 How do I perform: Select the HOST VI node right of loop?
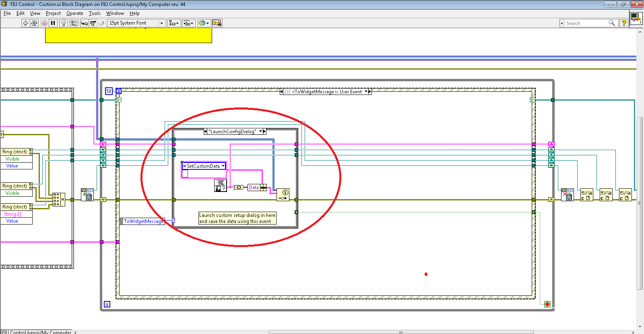[x=567, y=195]
